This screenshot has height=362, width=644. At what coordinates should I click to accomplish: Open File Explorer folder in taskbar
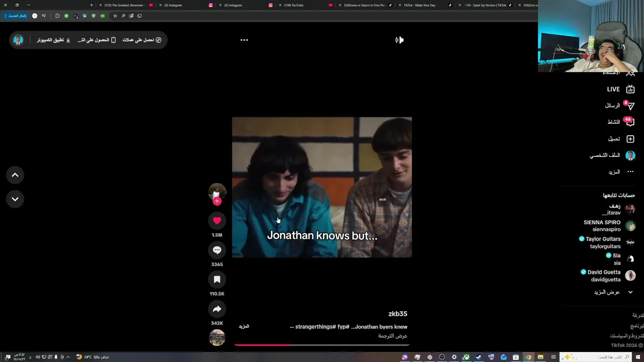click(x=540, y=357)
